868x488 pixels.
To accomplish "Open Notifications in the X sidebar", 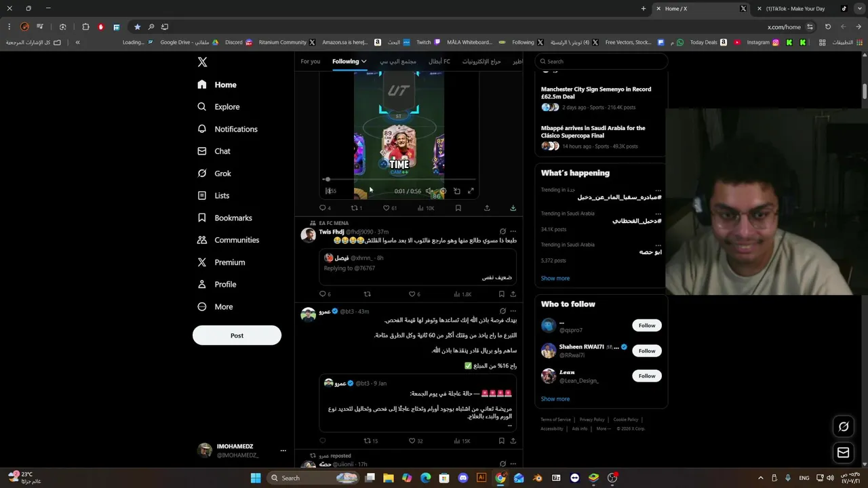I will pyautogui.click(x=227, y=129).
